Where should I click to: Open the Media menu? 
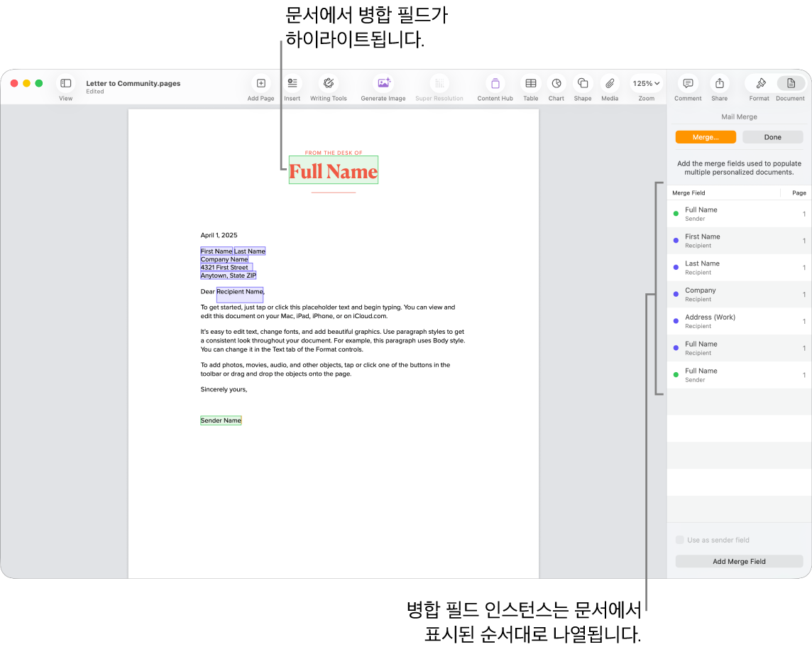click(610, 83)
